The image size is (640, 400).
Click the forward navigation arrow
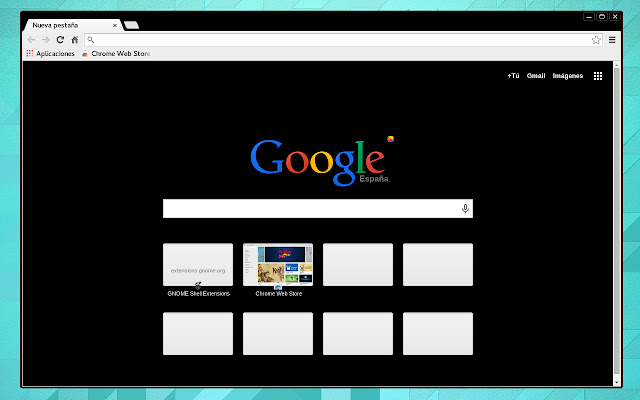pyautogui.click(x=46, y=40)
